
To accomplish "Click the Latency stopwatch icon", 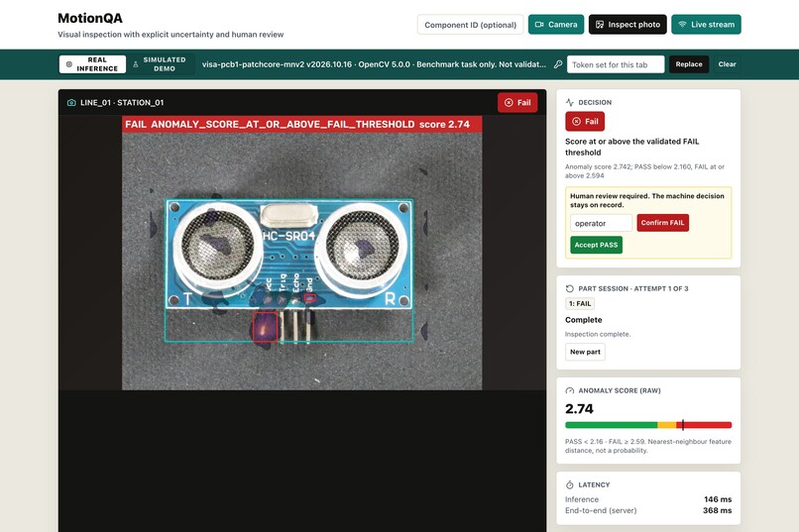I will pyautogui.click(x=570, y=484).
